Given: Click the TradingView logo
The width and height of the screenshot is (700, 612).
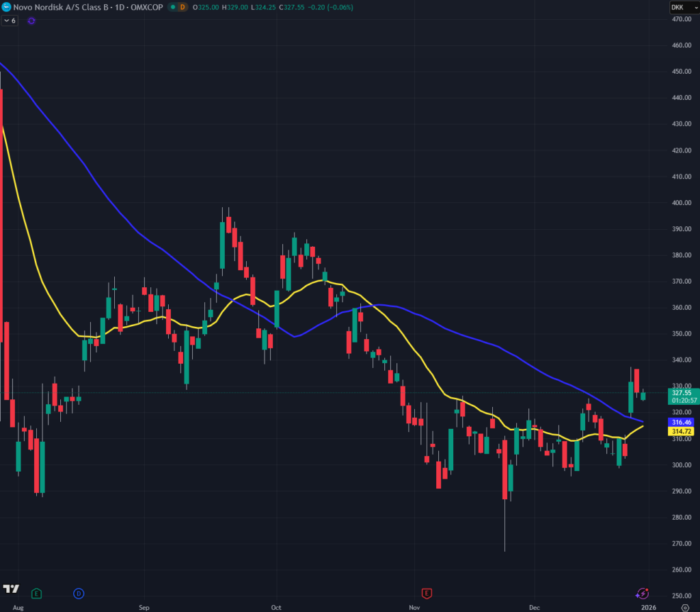Looking at the screenshot, I should click(x=10, y=589).
